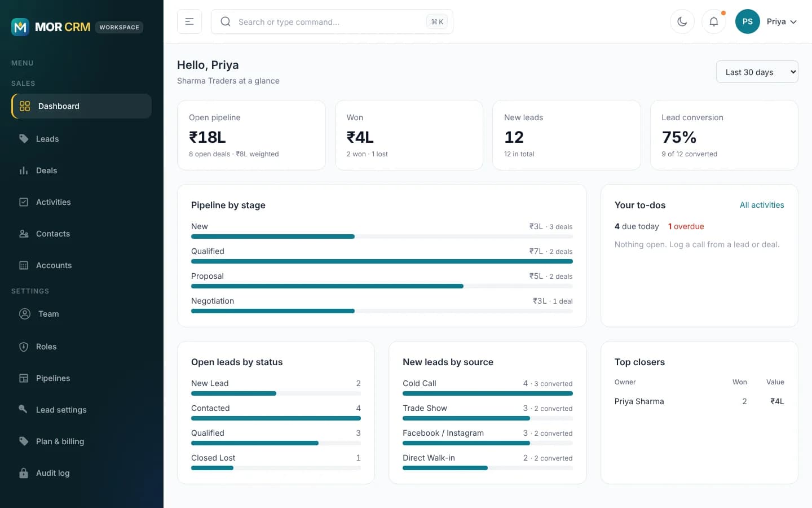
Task: Click the Facebook / Instagram source label
Action: click(443, 433)
